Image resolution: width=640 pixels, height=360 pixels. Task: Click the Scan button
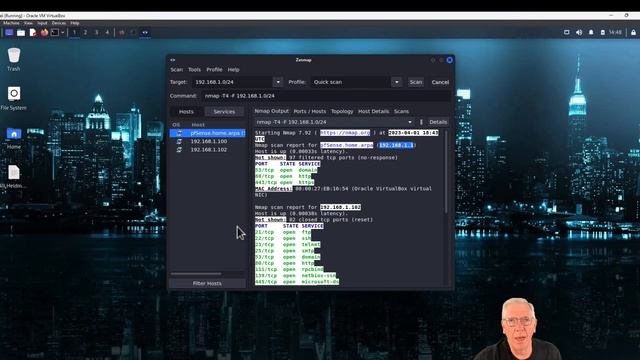tap(416, 82)
